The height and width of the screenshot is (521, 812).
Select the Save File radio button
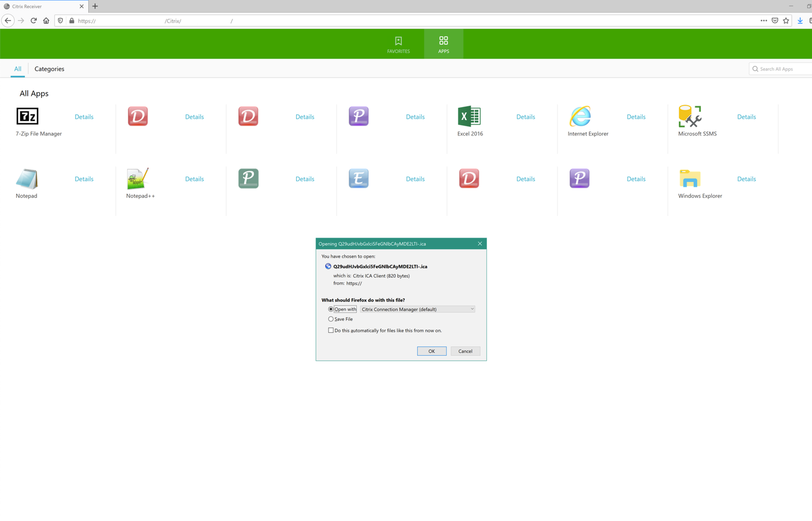[331, 319]
